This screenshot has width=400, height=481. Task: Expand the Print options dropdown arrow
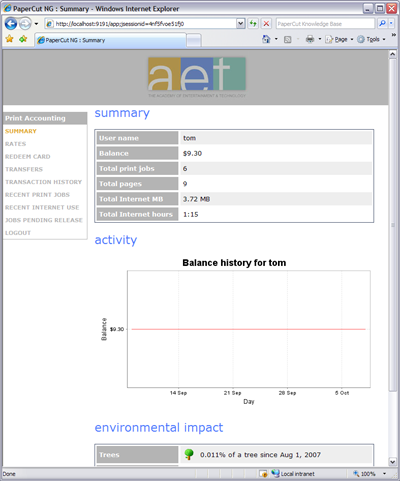tap(320, 39)
